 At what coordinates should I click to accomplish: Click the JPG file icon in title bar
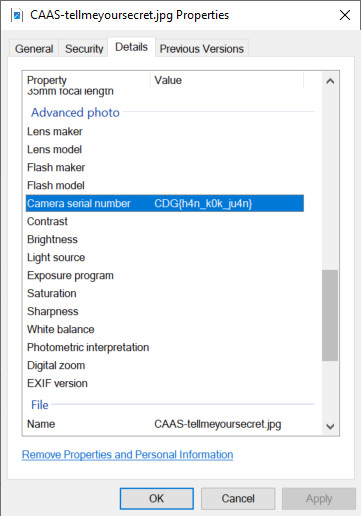(17, 15)
